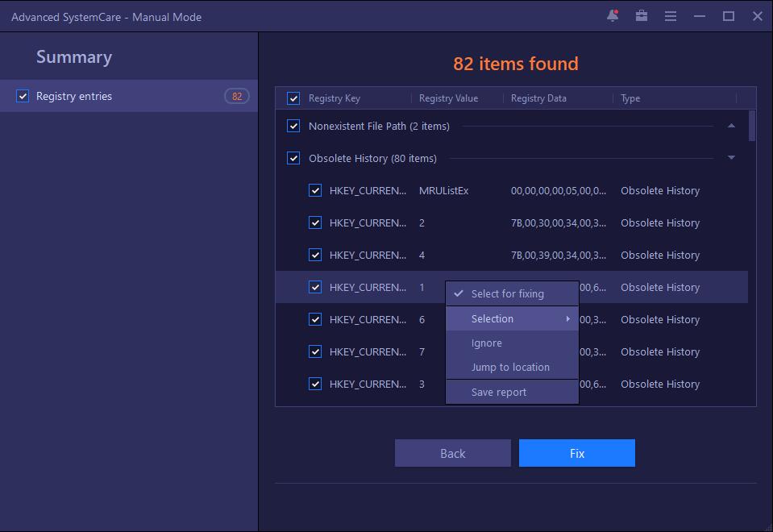This screenshot has height=532, width=773.
Task: Expand the Nonexistent File Path group arrow
Action: click(732, 126)
